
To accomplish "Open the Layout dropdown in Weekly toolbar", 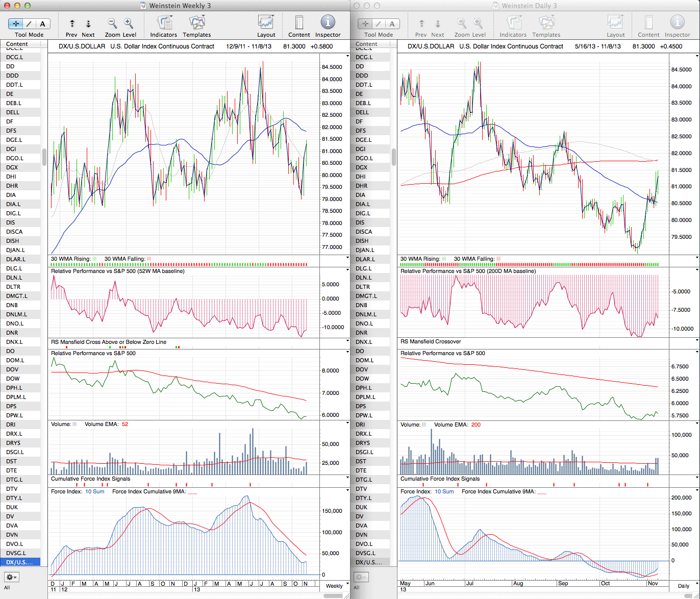I will 266,23.
